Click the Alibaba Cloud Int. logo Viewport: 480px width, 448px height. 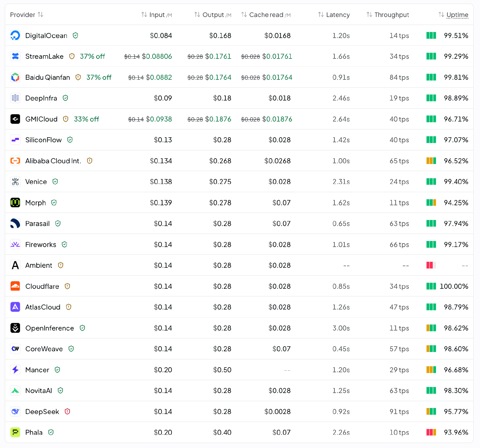click(15, 161)
